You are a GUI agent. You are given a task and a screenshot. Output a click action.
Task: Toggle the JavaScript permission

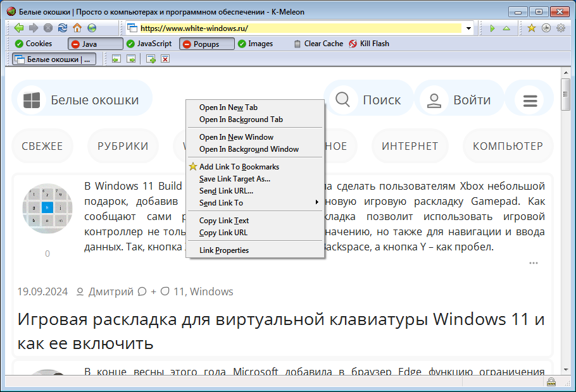pyautogui.click(x=149, y=44)
